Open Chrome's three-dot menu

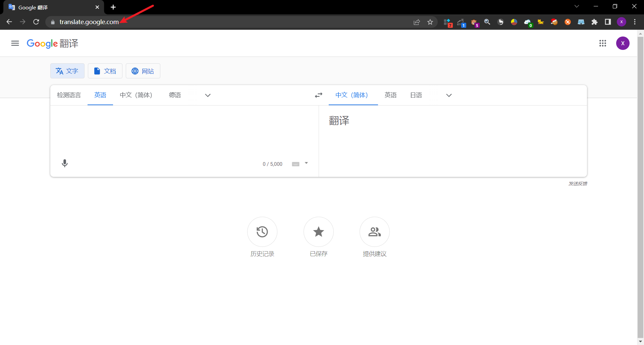(x=635, y=22)
